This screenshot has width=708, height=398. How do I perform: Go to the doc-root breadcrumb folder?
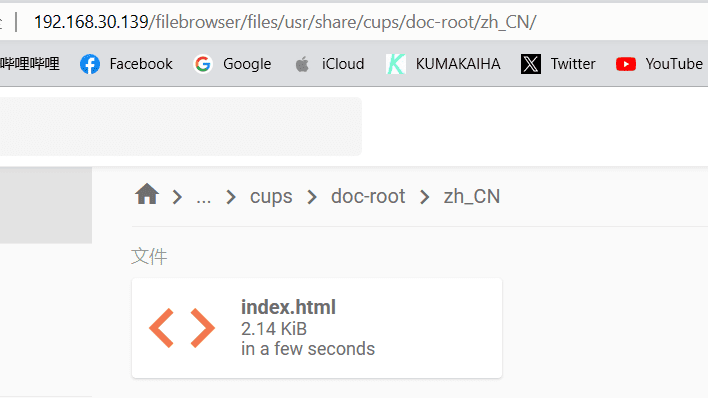368,197
